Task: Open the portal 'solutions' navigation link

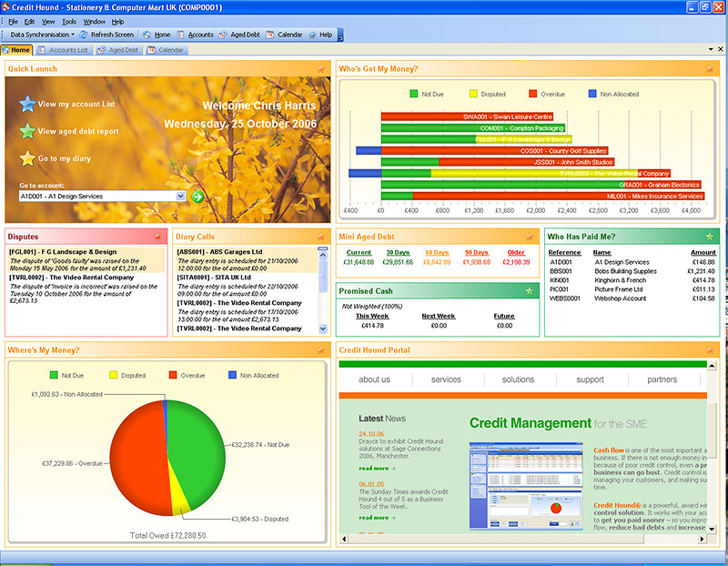Action: click(x=518, y=379)
